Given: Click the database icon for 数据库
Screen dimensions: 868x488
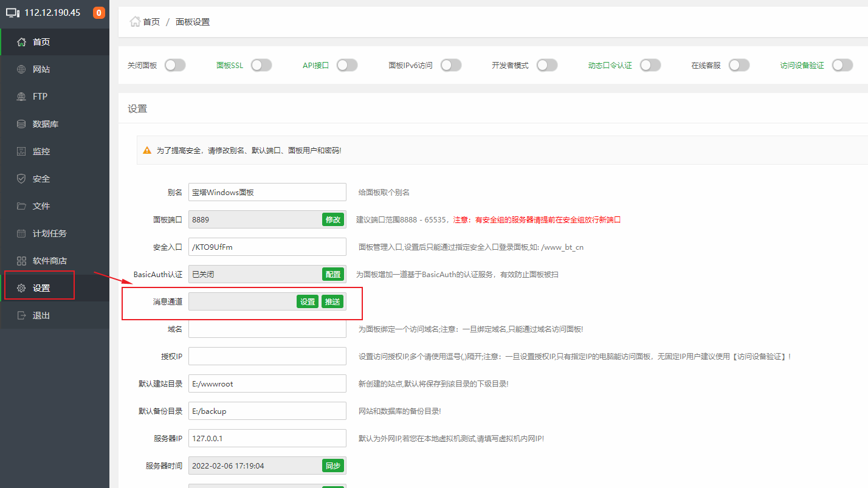Looking at the screenshot, I should point(21,124).
